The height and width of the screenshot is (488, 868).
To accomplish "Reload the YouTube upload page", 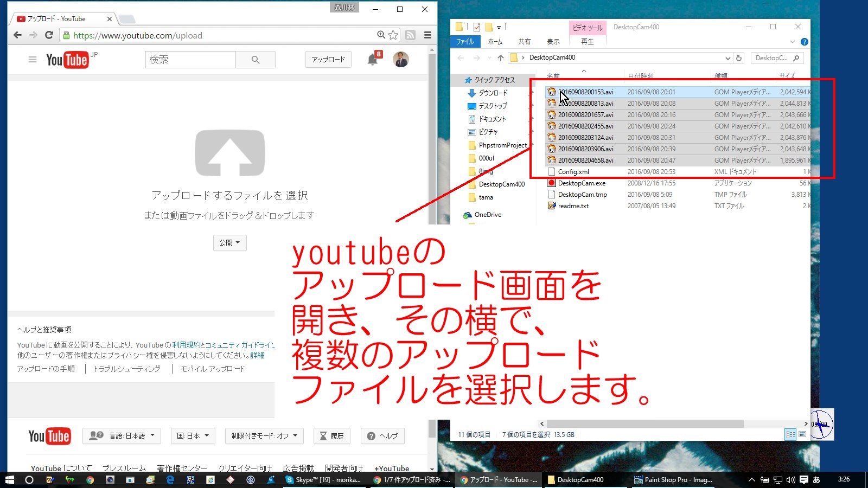I will point(49,35).
